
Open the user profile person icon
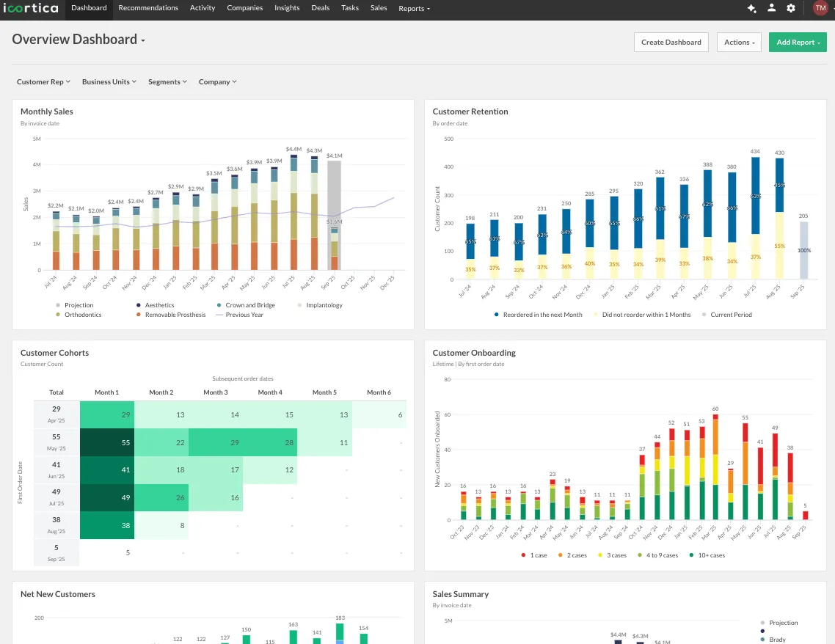pos(771,8)
